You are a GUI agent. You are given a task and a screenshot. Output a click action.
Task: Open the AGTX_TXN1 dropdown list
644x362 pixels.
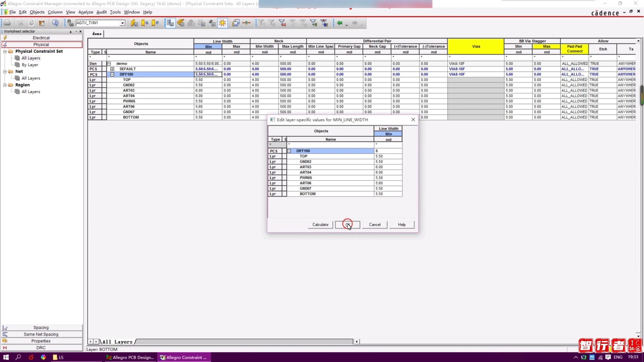(x=122, y=23)
